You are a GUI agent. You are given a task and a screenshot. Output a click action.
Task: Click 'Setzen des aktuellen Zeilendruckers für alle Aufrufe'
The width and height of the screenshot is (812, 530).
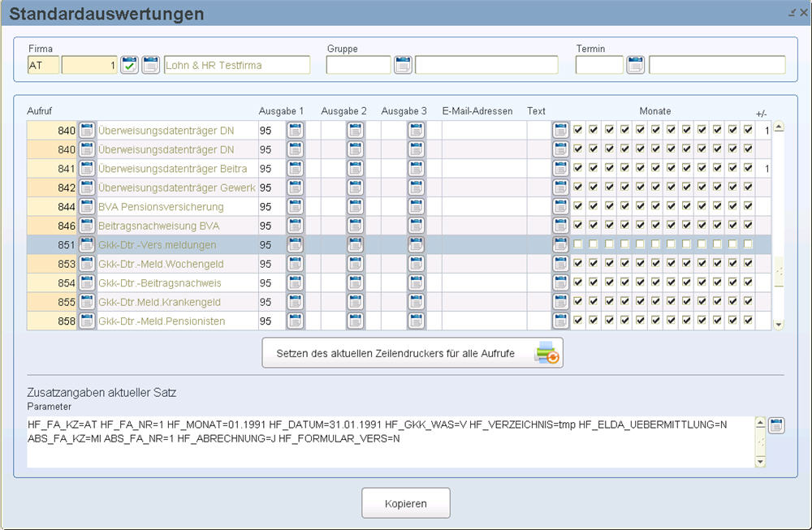pyautogui.click(x=412, y=353)
